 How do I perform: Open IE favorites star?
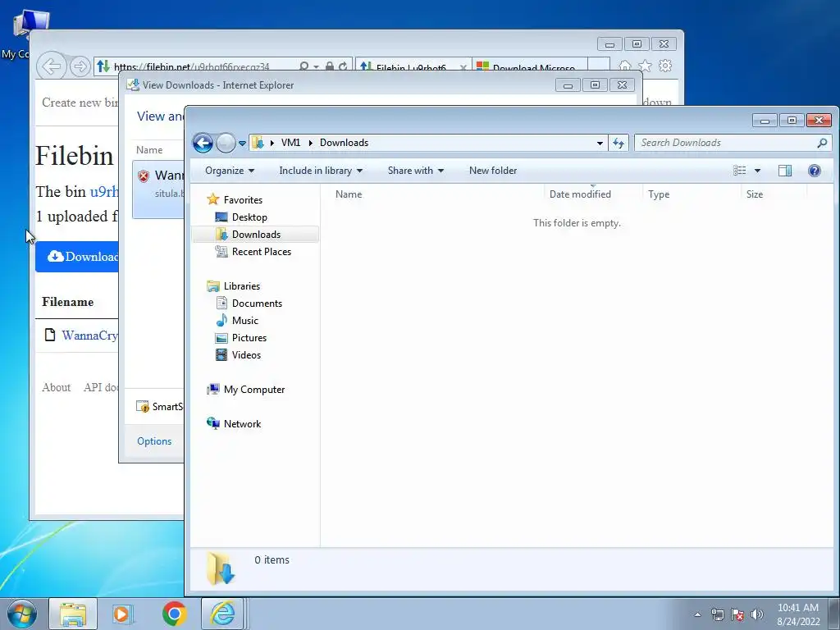[x=645, y=66]
